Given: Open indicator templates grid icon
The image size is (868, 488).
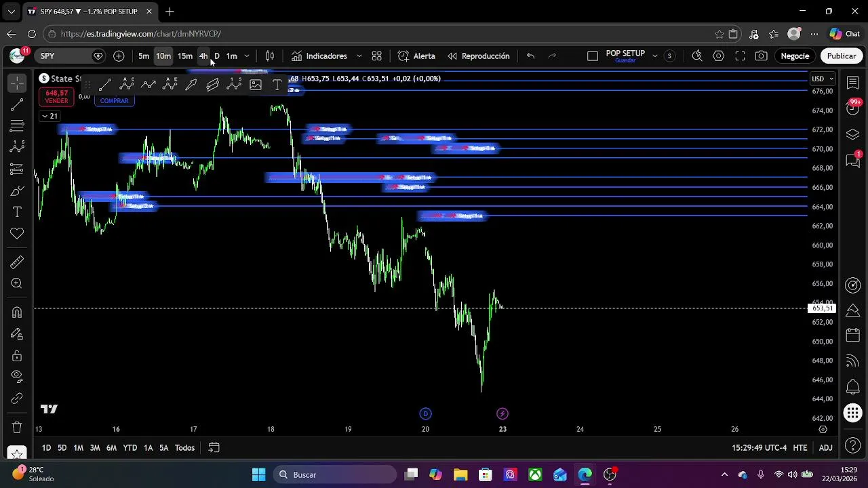Looking at the screenshot, I should click(377, 56).
